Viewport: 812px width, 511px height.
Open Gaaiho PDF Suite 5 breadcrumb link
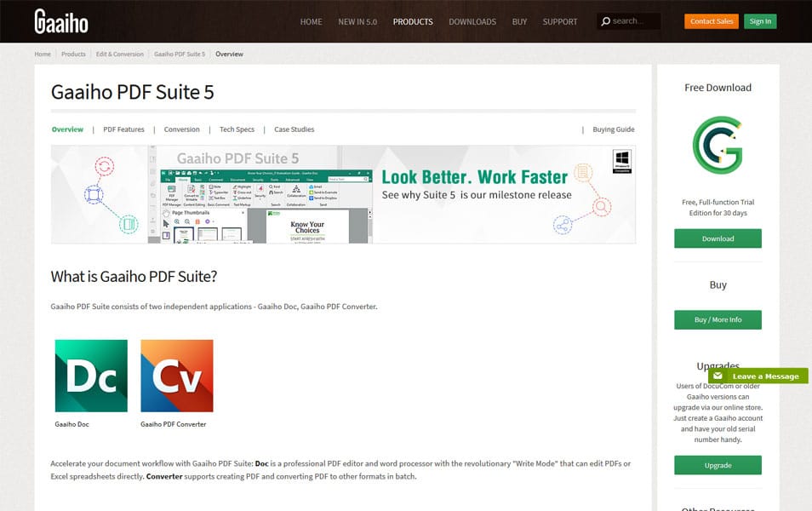pyautogui.click(x=180, y=54)
